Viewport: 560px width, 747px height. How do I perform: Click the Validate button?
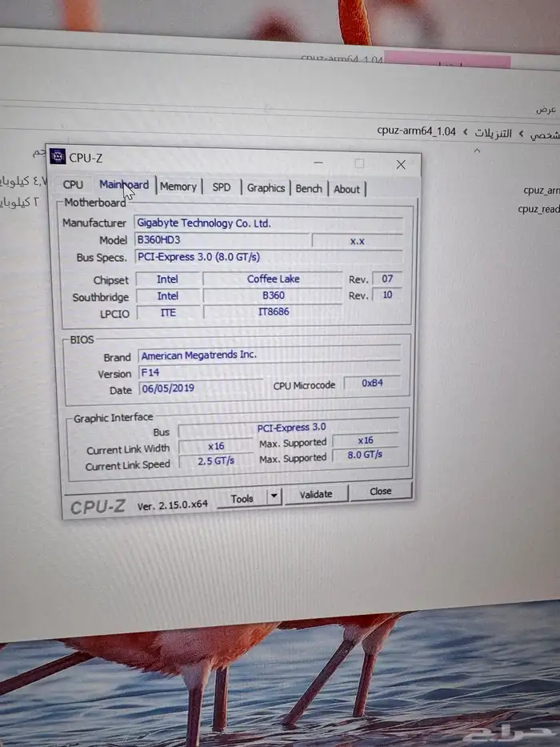[316, 494]
